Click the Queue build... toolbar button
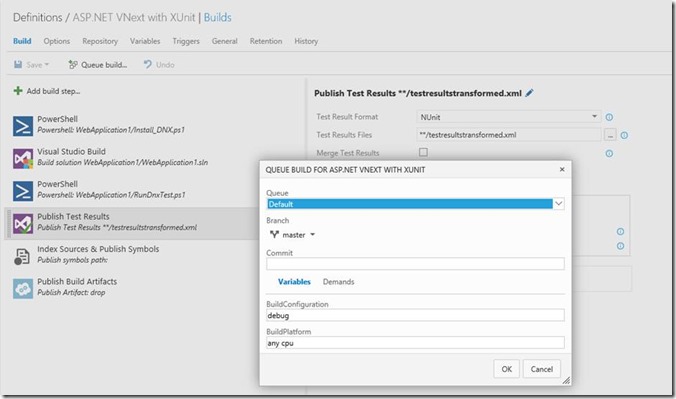Viewport: 676px width, 399px height. [97, 65]
